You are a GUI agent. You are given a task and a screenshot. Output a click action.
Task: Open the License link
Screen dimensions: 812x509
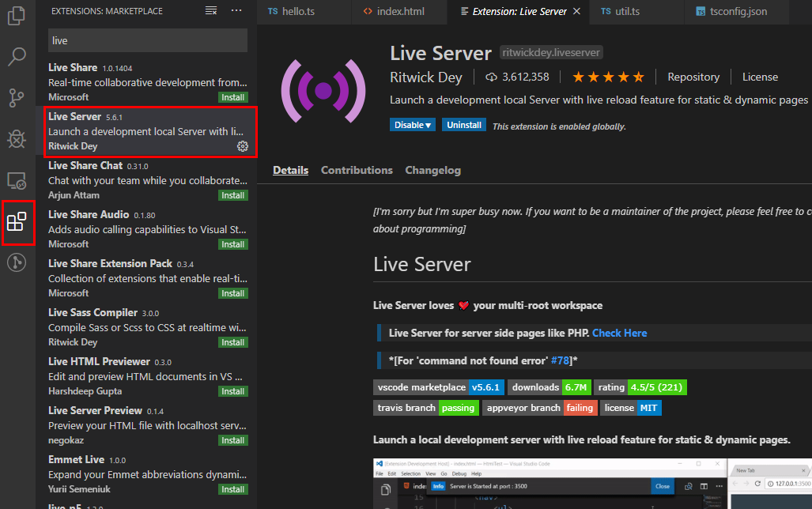click(760, 77)
